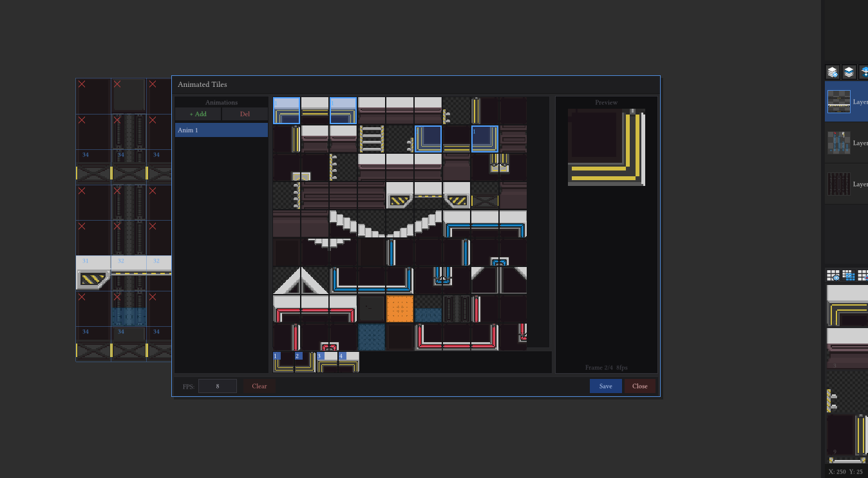Screen dimensions: 868x478
Task: Pick the dark gray tile left of the orange tile
Action: (372, 309)
